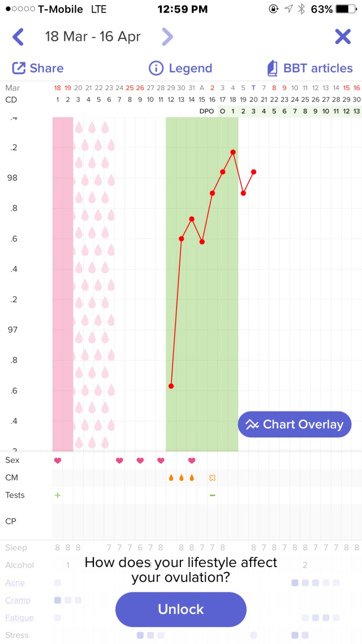Viewport: 362px width, 644px height.
Task: Click the heart intercourse icon under Mar 19
Action: (x=57, y=460)
